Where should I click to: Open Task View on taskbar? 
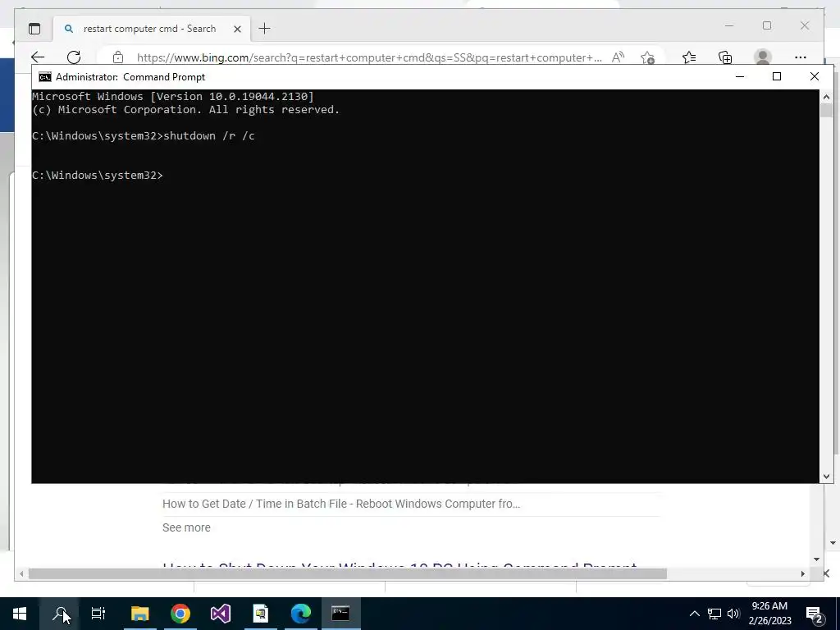(98, 614)
